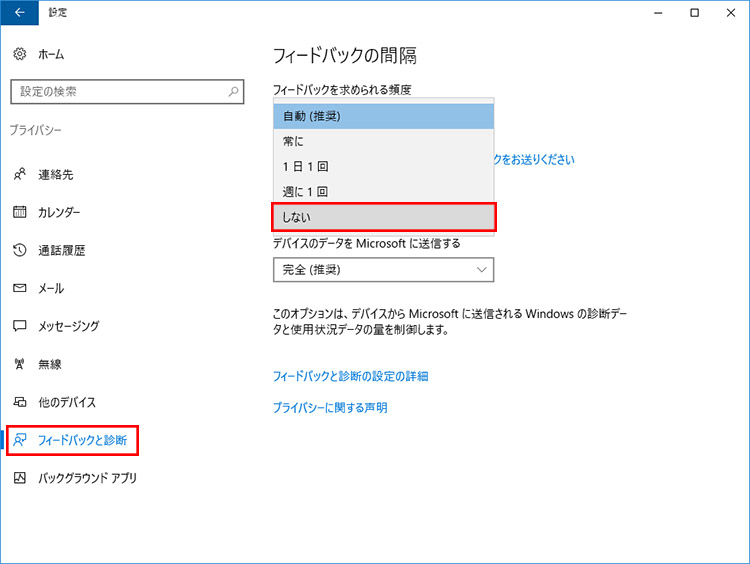Open ホーム settings home
The image size is (750, 564).
pyautogui.click(x=51, y=55)
